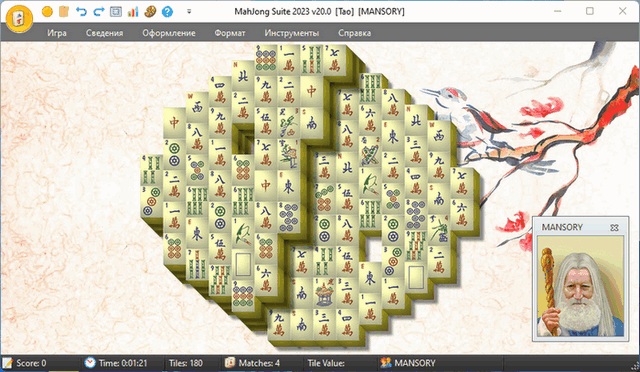
Task: Click the notebook icon in quick toolbar
Action: click(x=64, y=11)
